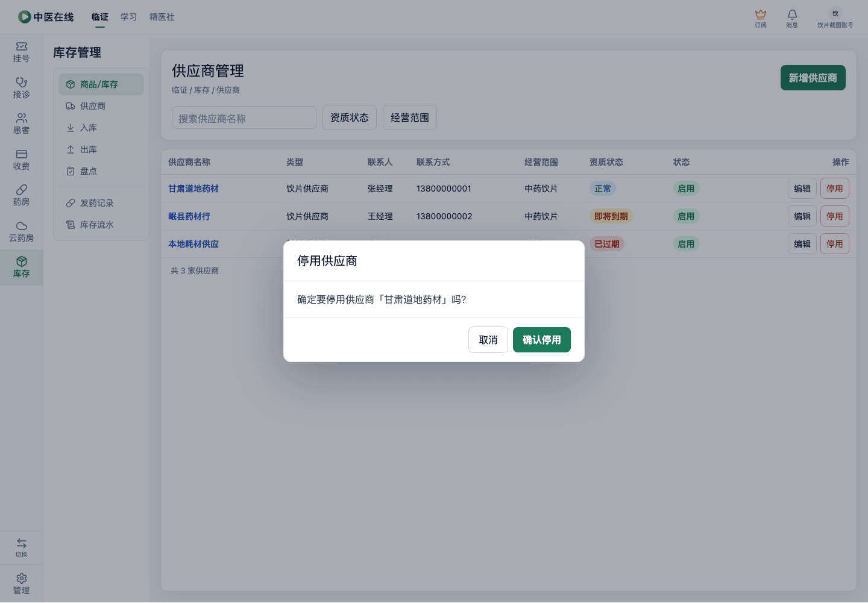Switch to the 精医社 top tab
The height and width of the screenshot is (603, 868).
click(x=162, y=17)
